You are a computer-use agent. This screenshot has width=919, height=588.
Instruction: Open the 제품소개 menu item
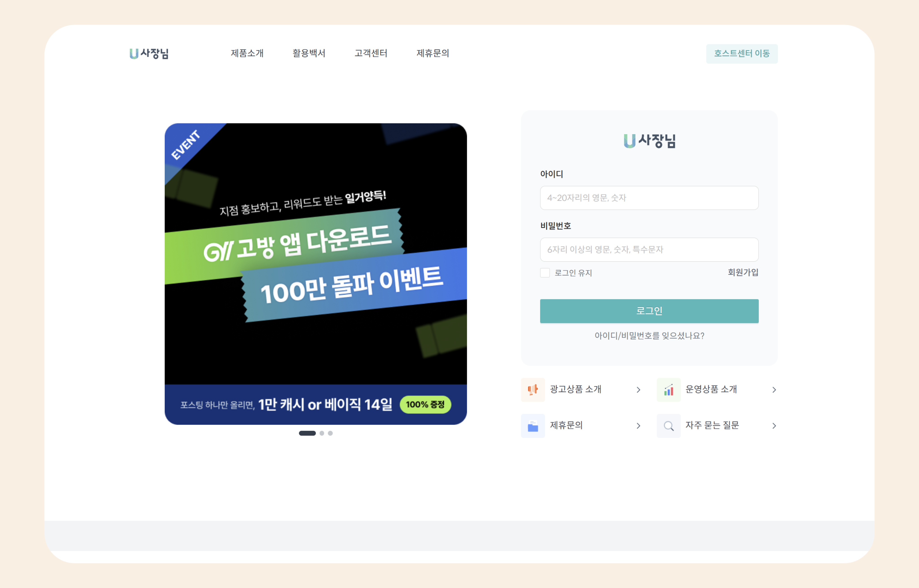(247, 53)
